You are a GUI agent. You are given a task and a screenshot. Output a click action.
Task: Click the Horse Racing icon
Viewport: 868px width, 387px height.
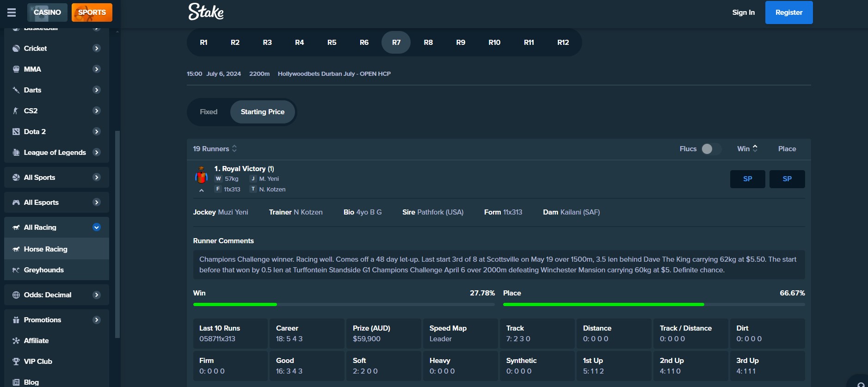click(16, 249)
